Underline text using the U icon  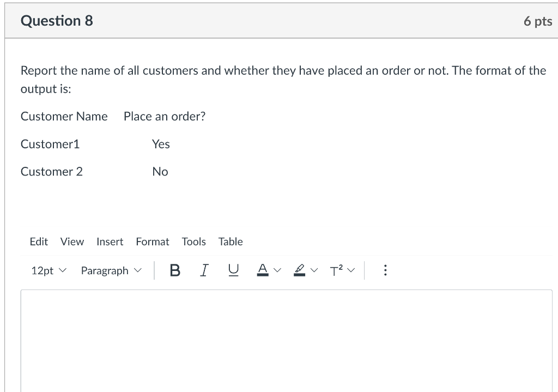click(x=233, y=270)
